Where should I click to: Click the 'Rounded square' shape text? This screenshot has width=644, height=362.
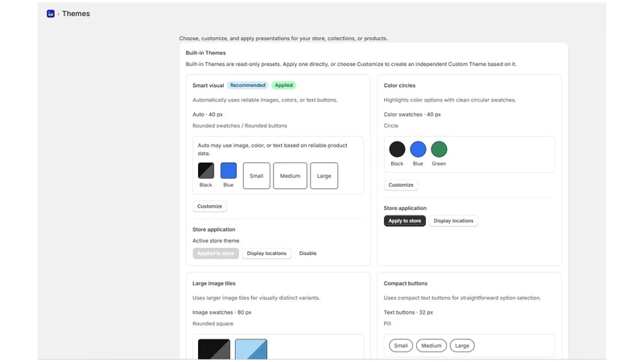pos(213,323)
